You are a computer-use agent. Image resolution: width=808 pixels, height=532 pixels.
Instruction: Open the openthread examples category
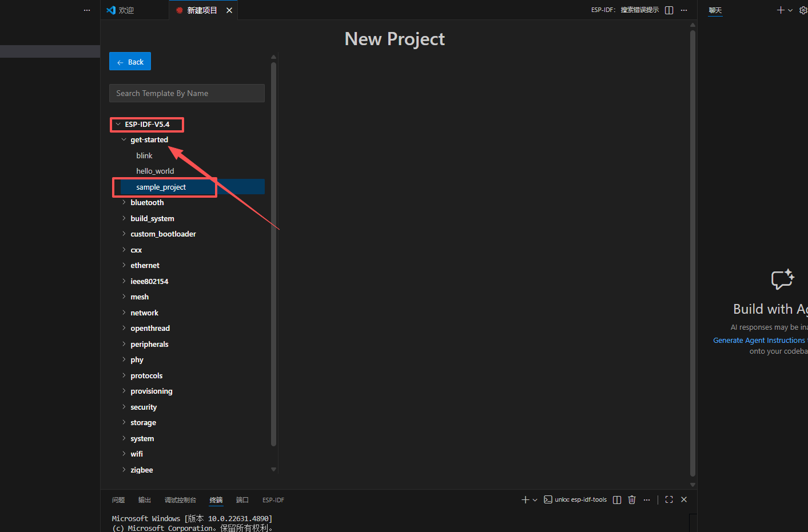(x=150, y=328)
